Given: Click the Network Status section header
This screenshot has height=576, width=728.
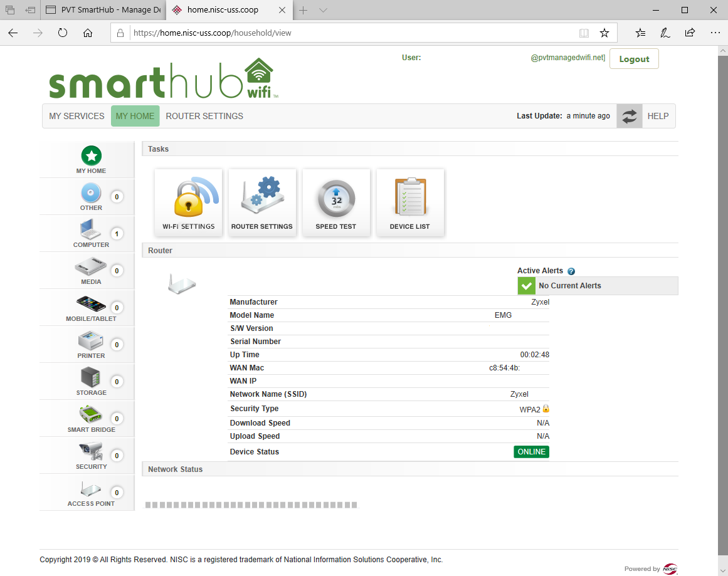Looking at the screenshot, I should 410,469.
